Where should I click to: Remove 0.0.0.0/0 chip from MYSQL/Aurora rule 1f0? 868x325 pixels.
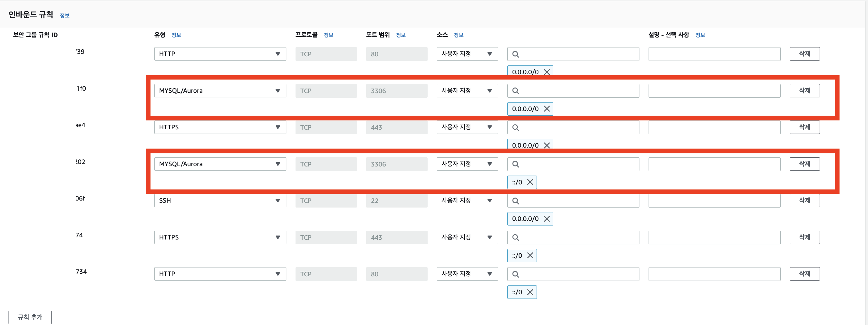pos(547,109)
